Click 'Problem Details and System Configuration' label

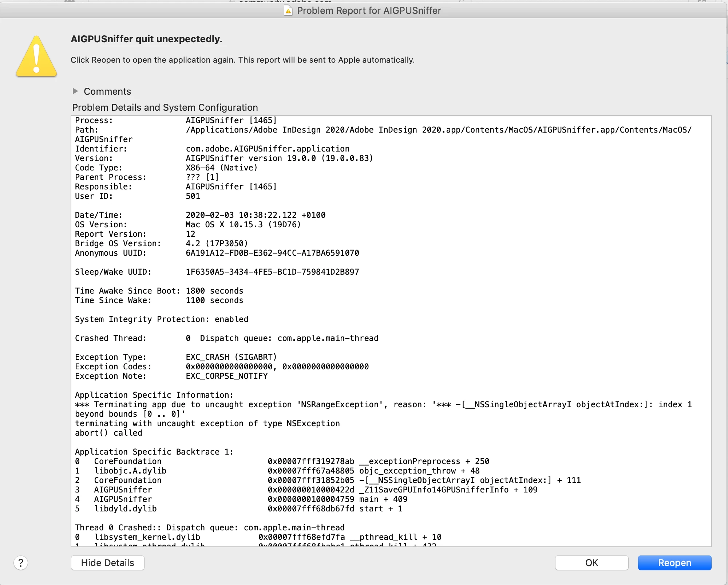click(165, 107)
